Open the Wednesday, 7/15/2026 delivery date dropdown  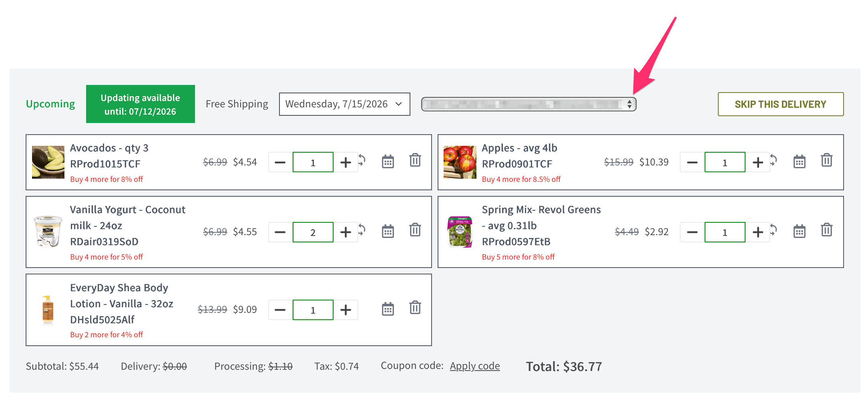(344, 104)
